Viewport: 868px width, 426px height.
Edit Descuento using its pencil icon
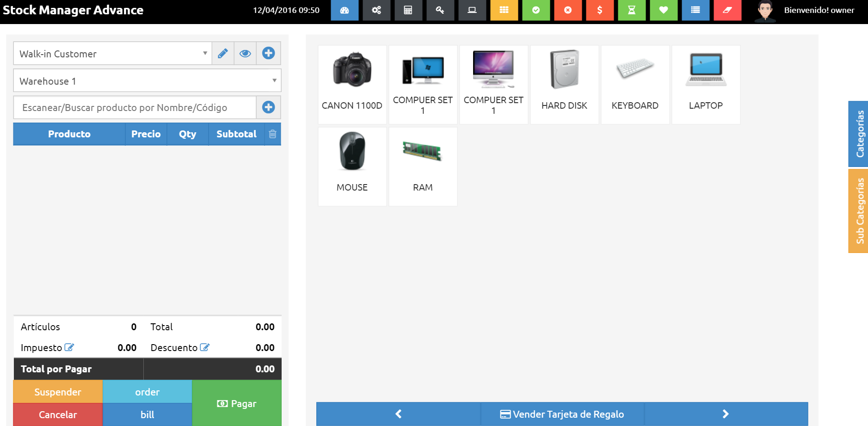(x=205, y=347)
